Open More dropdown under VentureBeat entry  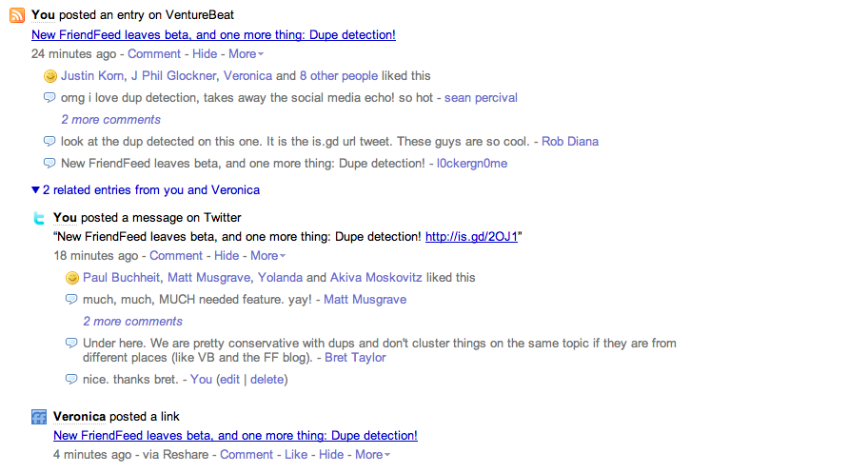[246, 53]
